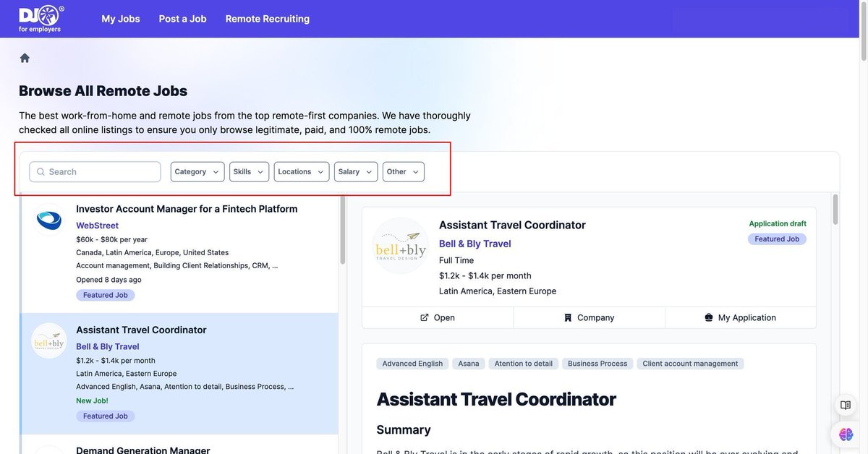This screenshot has width=868, height=454.
Task: Open the brain assistant icon
Action: 846,434
